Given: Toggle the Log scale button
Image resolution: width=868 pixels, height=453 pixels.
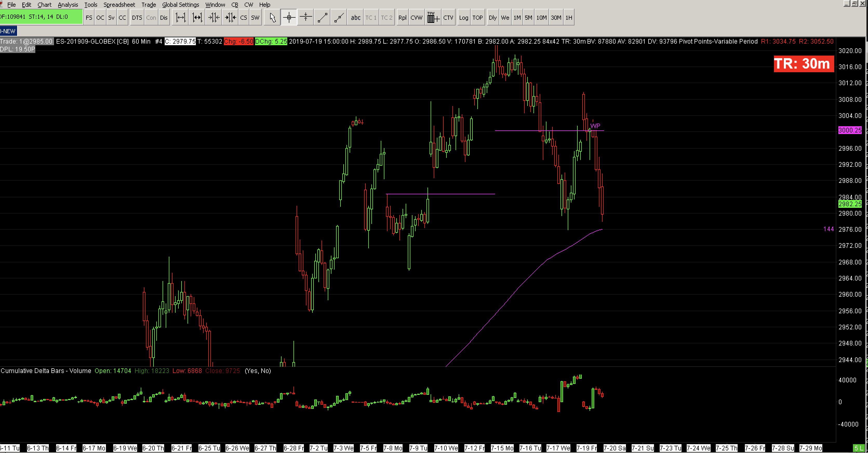Looking at the screenshot, I should 463,17.
